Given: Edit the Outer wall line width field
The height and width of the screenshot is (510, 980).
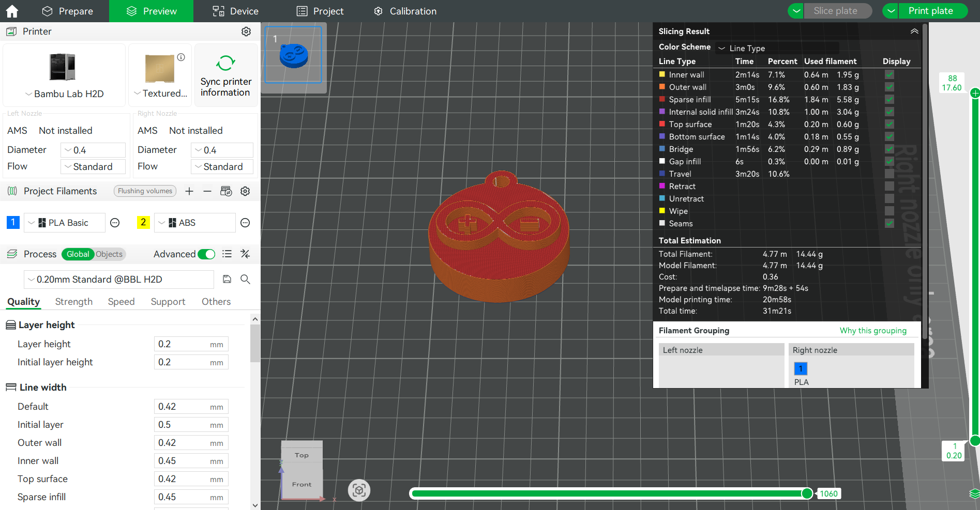Looking at the screenshot, I should click(x=191, y=443).
